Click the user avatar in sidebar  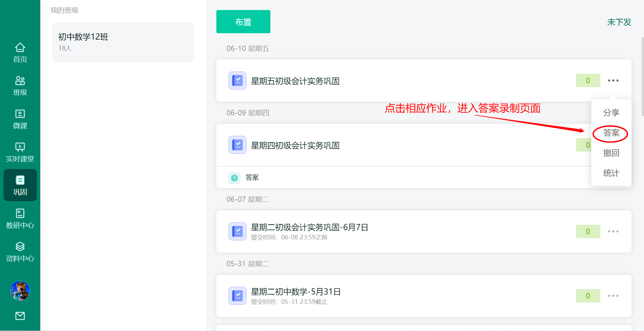(x=20, y=291)
